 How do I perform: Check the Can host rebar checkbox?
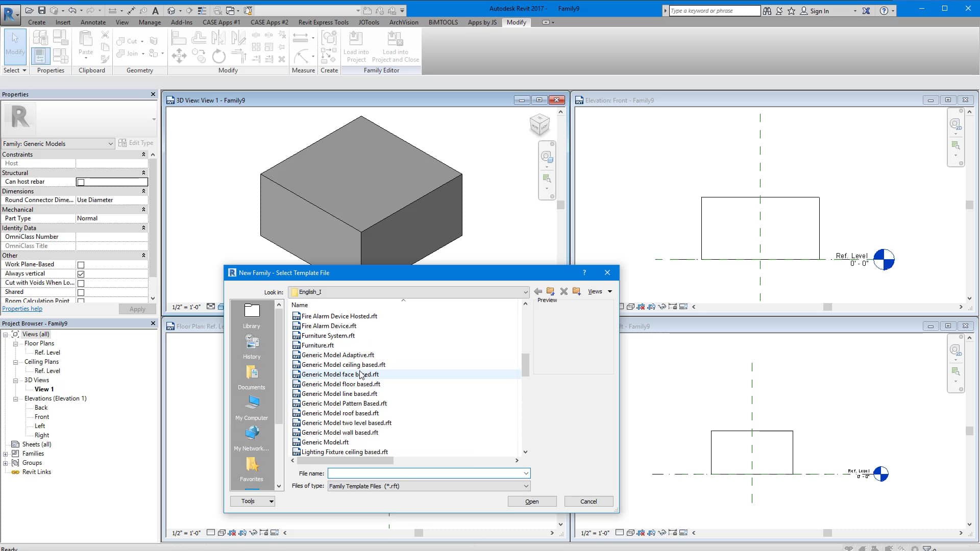click(80, 182)
